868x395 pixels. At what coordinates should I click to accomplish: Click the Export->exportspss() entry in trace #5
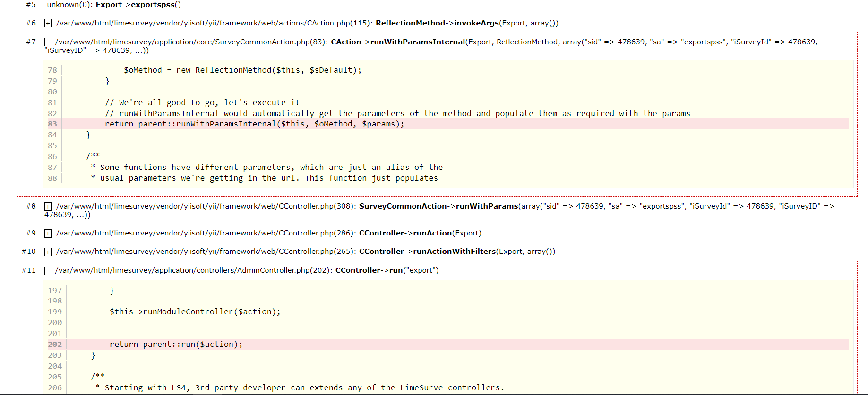[x=138, y=5]
